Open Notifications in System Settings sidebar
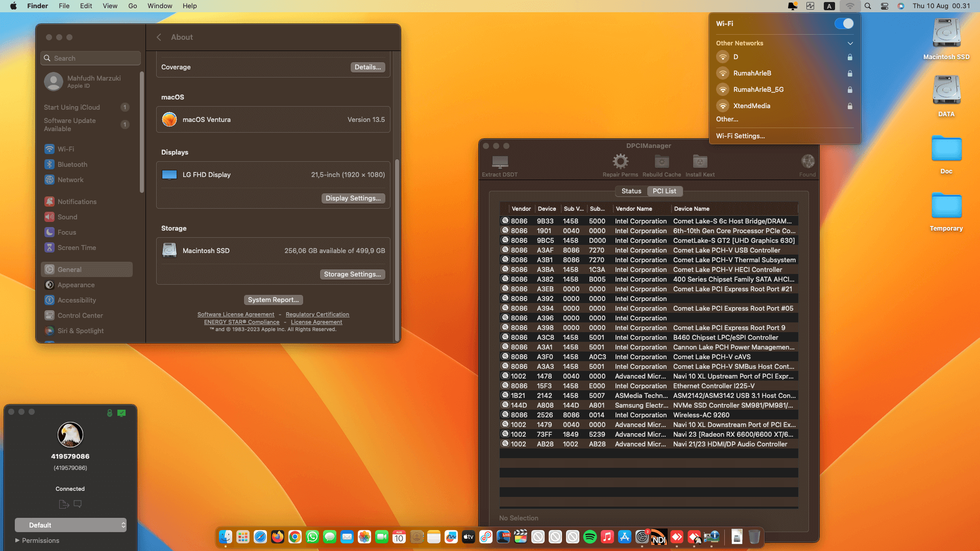 point(77,202)
